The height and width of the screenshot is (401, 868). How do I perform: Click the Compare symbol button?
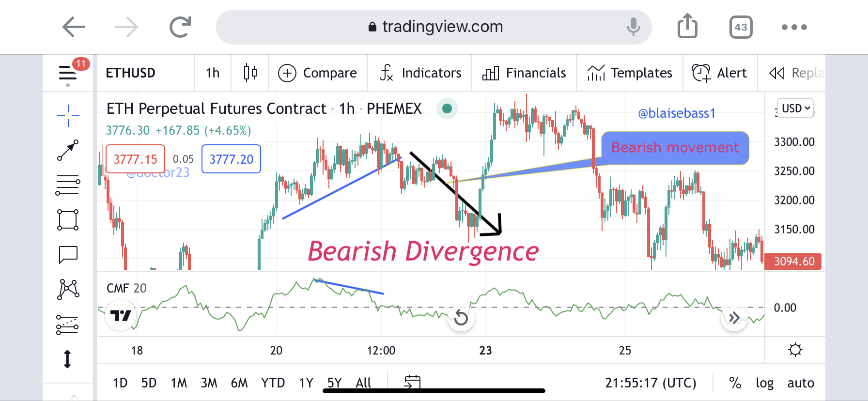pyautogui.click(x=318, y=73)
